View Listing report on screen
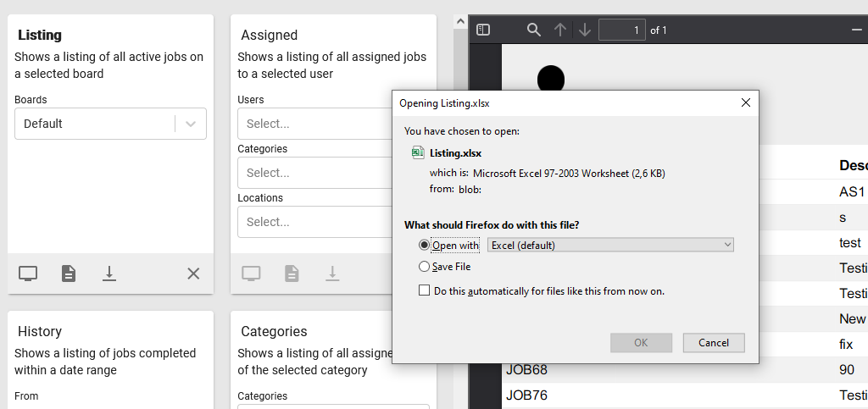The image size is (868, 409). [x=28, y=274]
